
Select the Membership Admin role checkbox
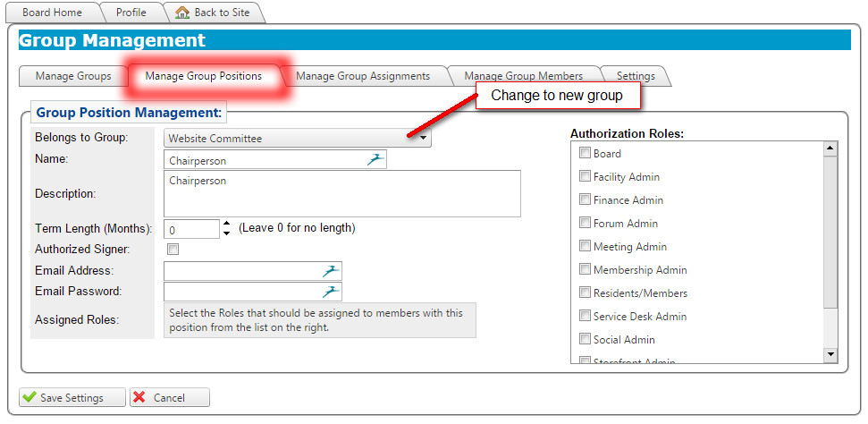[x=586, y=269]
